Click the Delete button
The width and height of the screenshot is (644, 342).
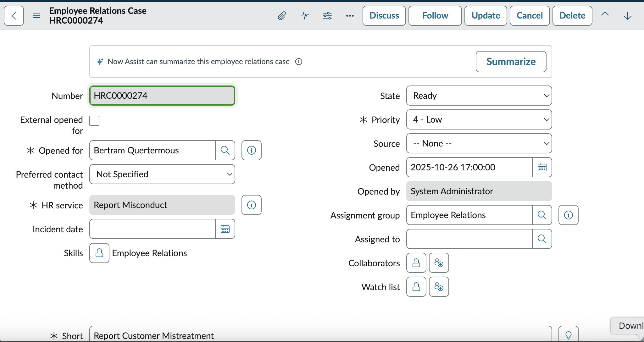[572, 16]
